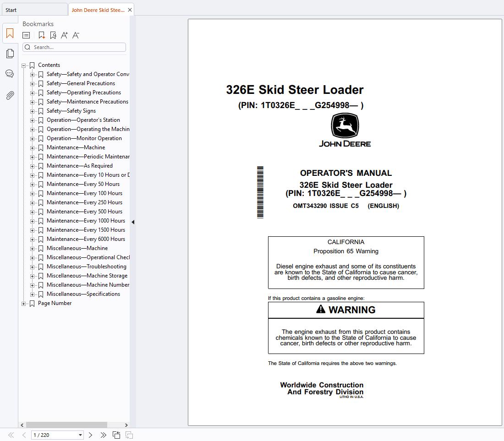Click the bookmarks scroll left arrow
This screenshot has height=441, width=504.
pyautogui.click(x=22, y=425)
